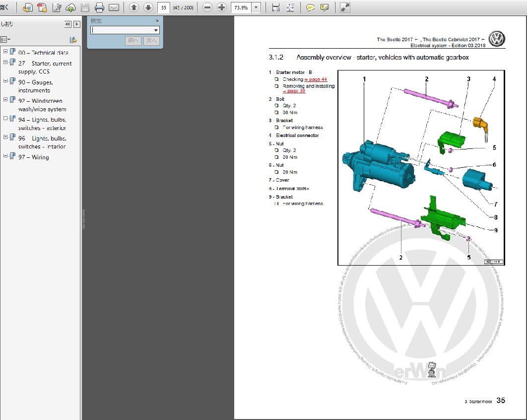Open bookmark '00 – Technical data'
The width and height of the screenshot is (527, 420).
(43, 53)
